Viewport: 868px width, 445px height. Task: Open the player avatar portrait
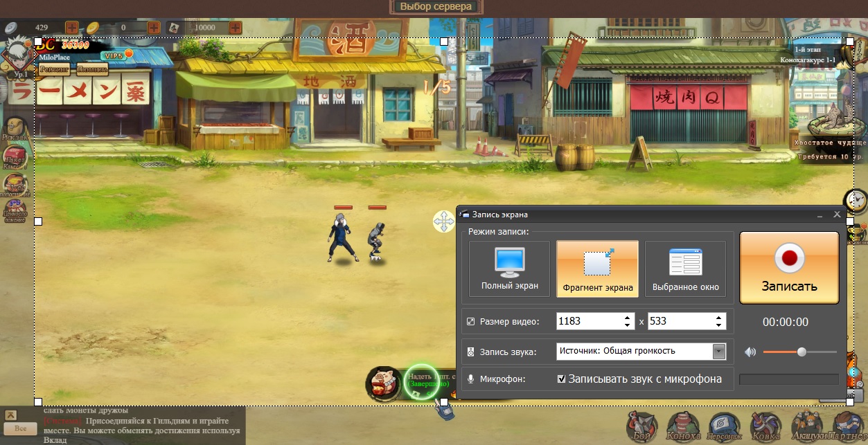click(17, 54)
